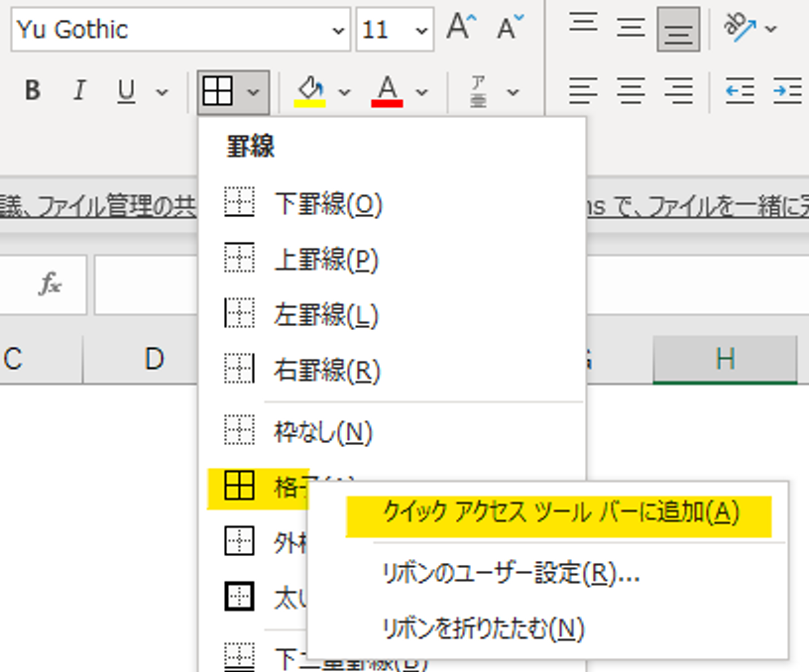Viewport: 809px width, 672px height.
Task: Select the highlighted 格子 all-borders item
Action: click(258, 488)
